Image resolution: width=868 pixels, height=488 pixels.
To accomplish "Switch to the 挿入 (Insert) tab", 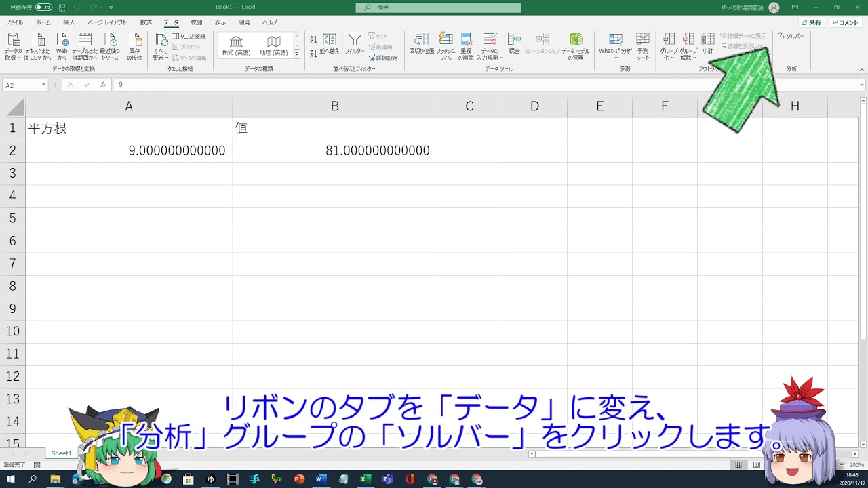I will (69, 22).
